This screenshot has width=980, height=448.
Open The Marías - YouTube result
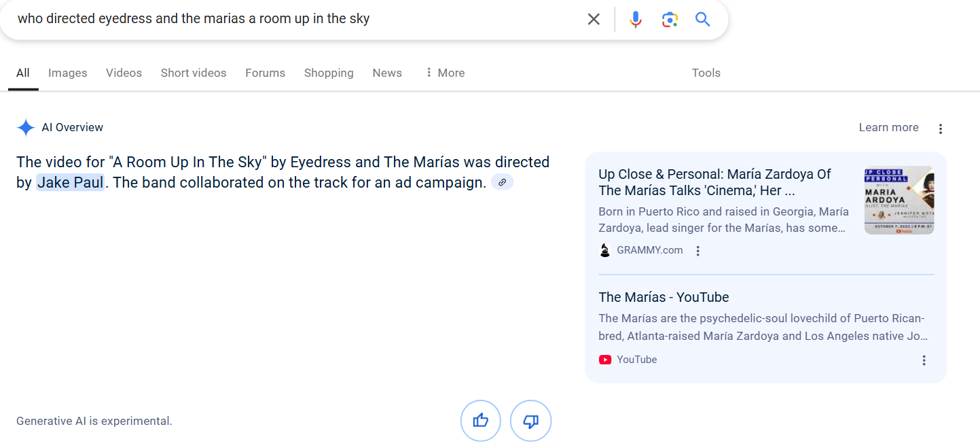click(664, 297)
